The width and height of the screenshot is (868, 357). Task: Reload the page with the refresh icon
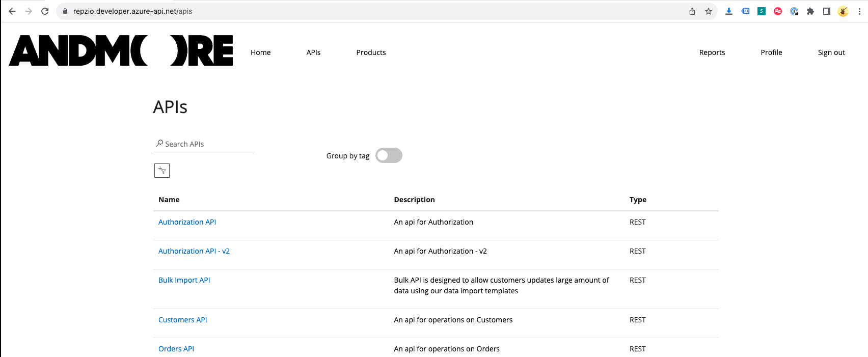(x=45, y=11)
